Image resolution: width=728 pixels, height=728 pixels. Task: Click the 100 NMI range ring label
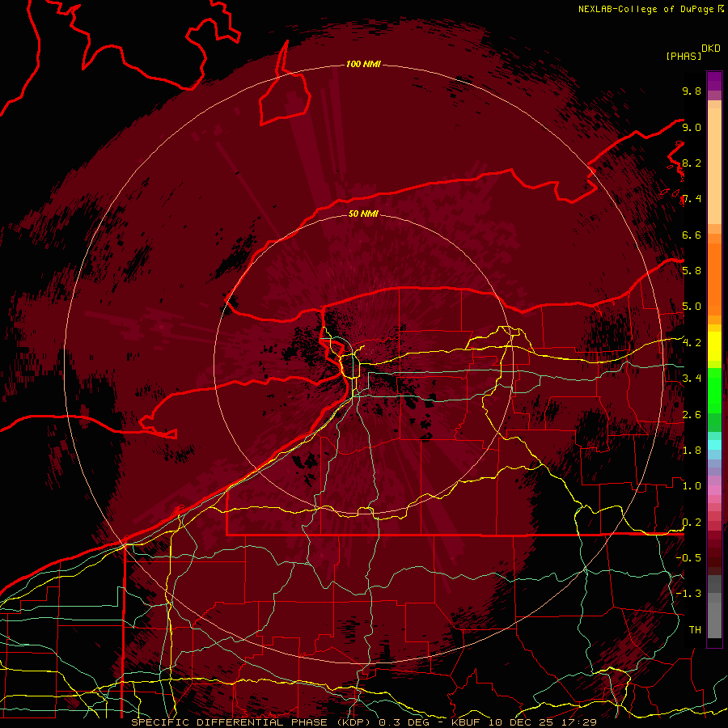tap(363, 64)
